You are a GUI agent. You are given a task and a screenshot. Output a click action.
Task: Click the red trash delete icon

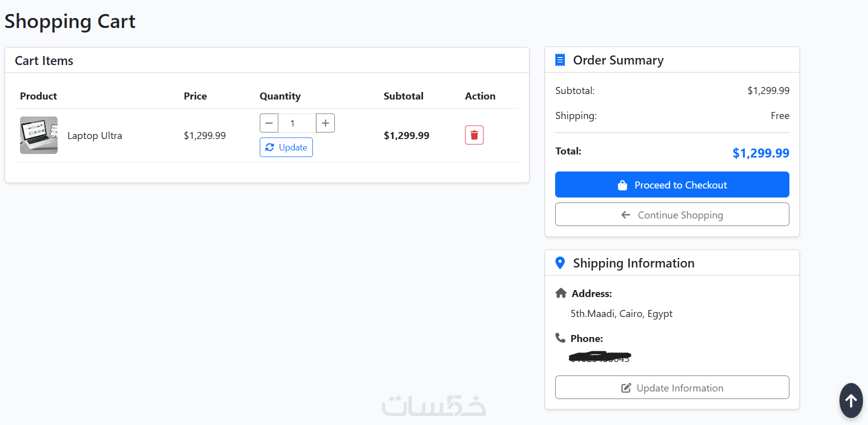[x=474, y=135]
